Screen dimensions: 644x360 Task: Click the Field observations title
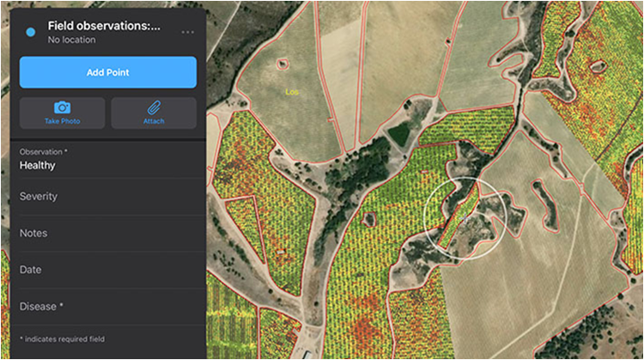pos(104,26)
